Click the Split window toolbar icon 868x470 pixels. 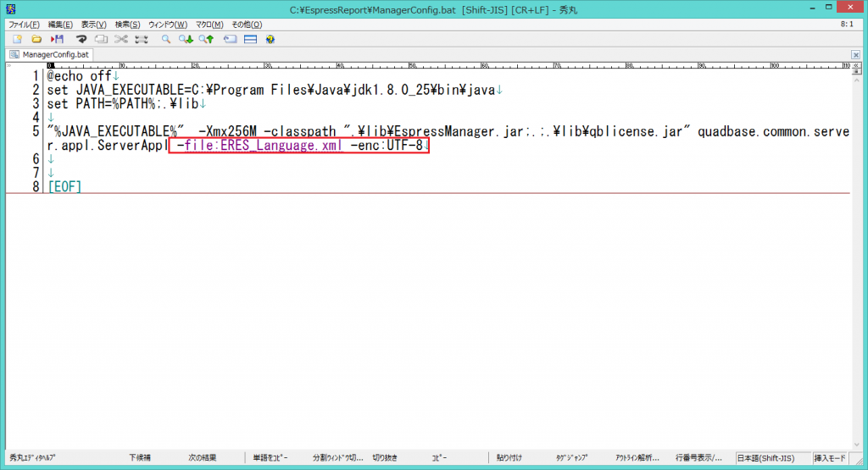point(250,39)
